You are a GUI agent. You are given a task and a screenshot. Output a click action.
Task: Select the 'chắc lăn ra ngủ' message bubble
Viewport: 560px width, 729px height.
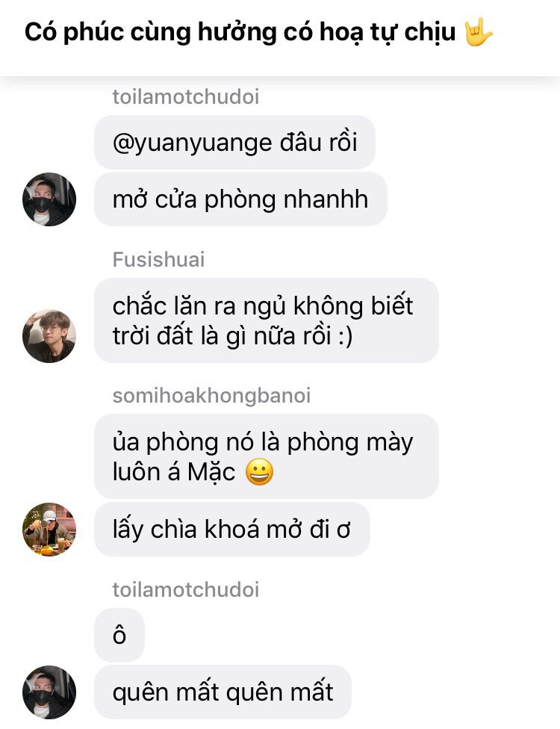[267, 320]
